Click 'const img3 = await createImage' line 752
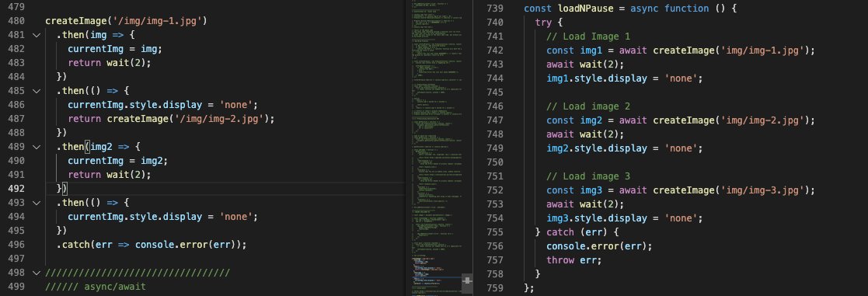 [x=681, y=190]
